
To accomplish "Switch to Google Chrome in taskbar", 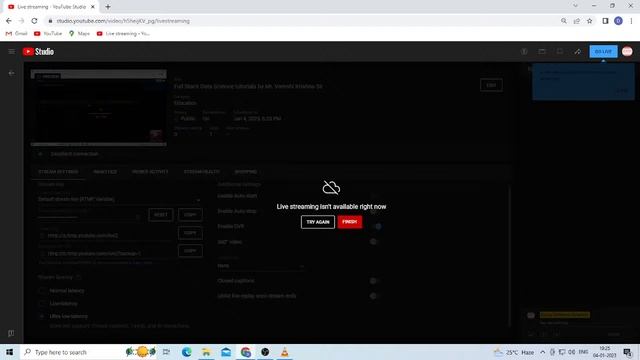I will [x=246, y=352].
